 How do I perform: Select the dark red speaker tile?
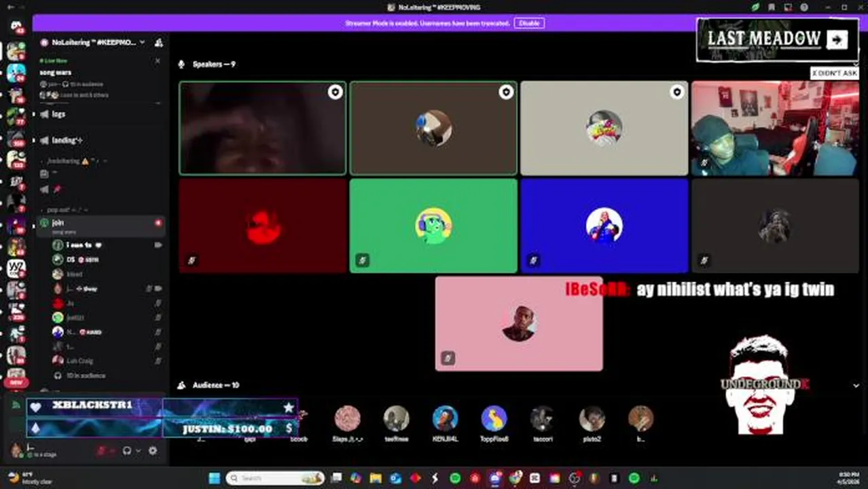[263, 226]
